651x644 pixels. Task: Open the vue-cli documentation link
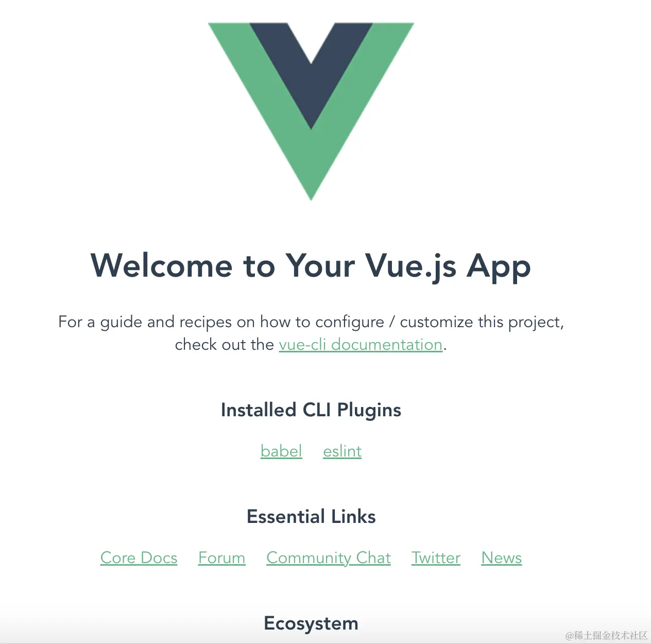361,344
